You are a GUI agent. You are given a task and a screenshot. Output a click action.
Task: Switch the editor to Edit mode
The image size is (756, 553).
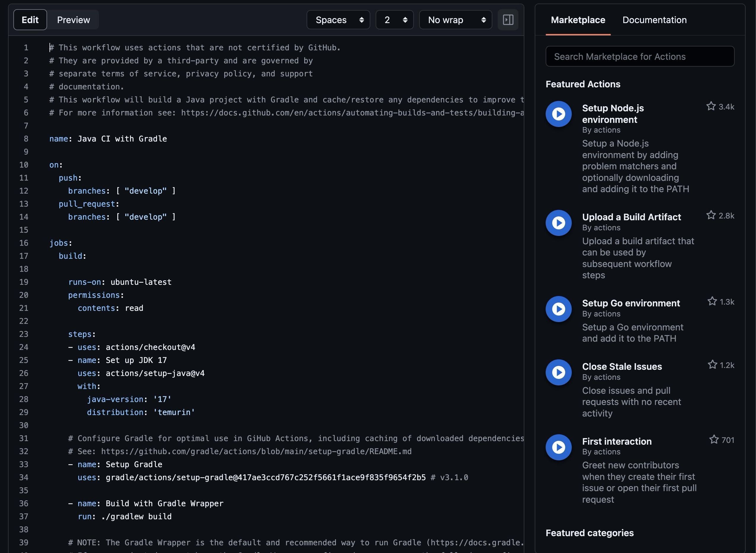click(30, 20)
